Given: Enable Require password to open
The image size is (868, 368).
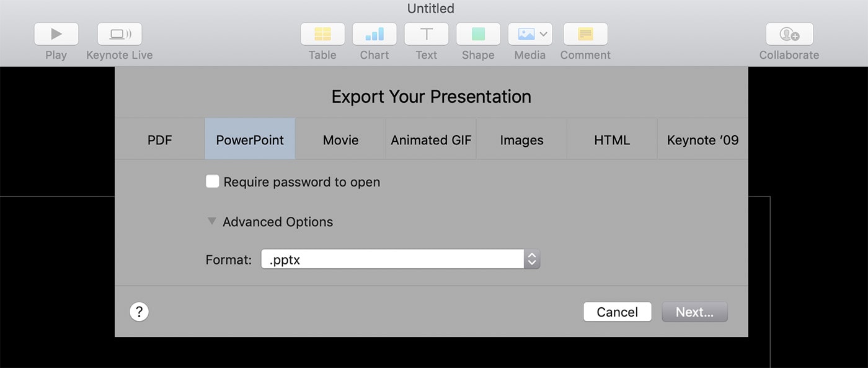Looking at the screenshot, I should pyautogui.click(x=213, y=182).
